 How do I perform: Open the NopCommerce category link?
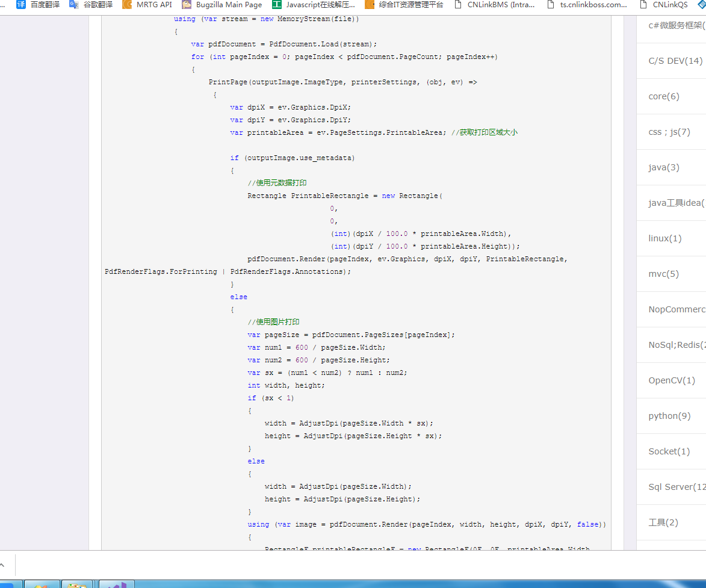click(x=677, y=309)
